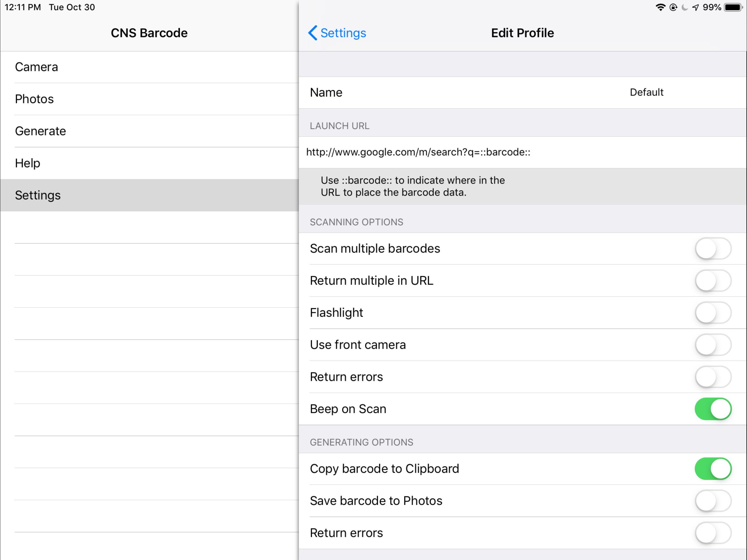The width and height of the screenshot is (747, 560).
Task: Tap the LAUNCH URL section header
Action: (x=340, y=126)
